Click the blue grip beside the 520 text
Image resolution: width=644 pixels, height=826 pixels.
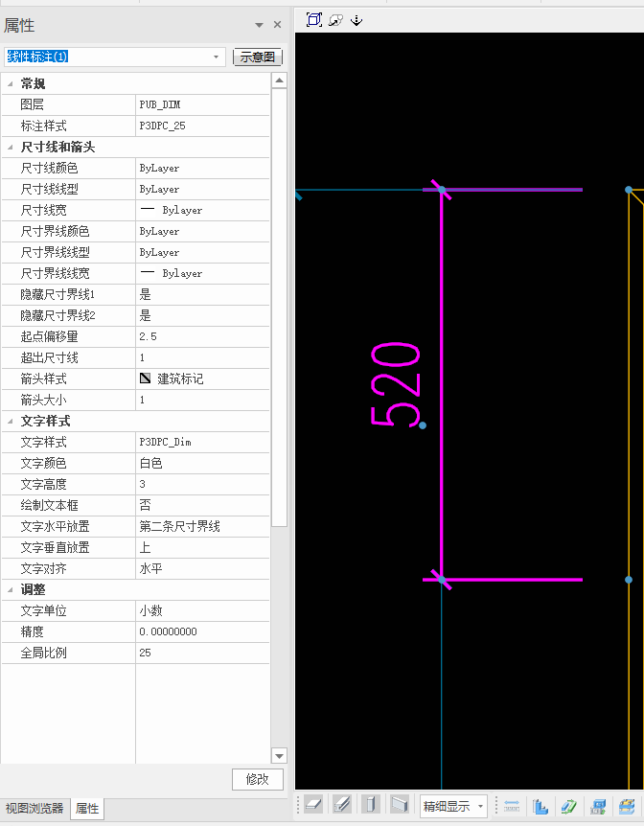pyautogui.click(x=423, y=425)
